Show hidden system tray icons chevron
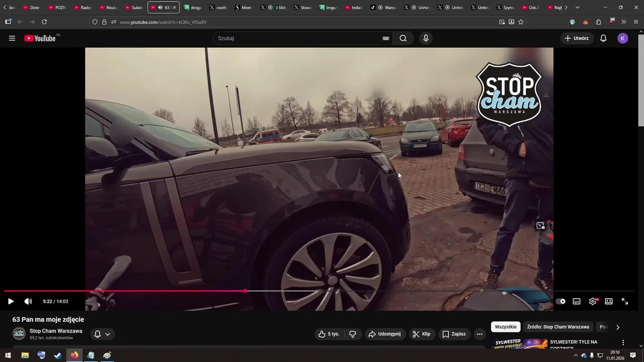 click(576, 355)
